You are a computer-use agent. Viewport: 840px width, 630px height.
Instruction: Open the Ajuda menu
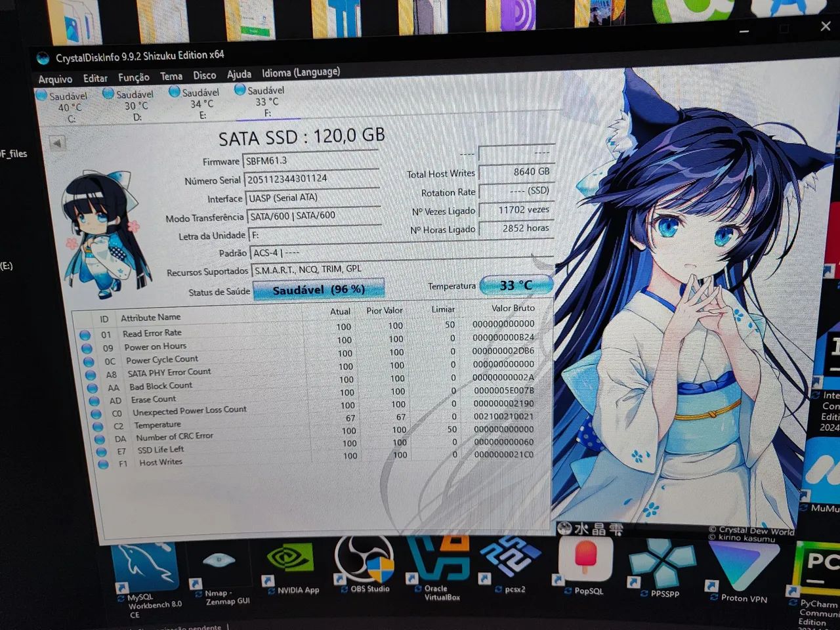pyautogui.click(x=239, y=74)
